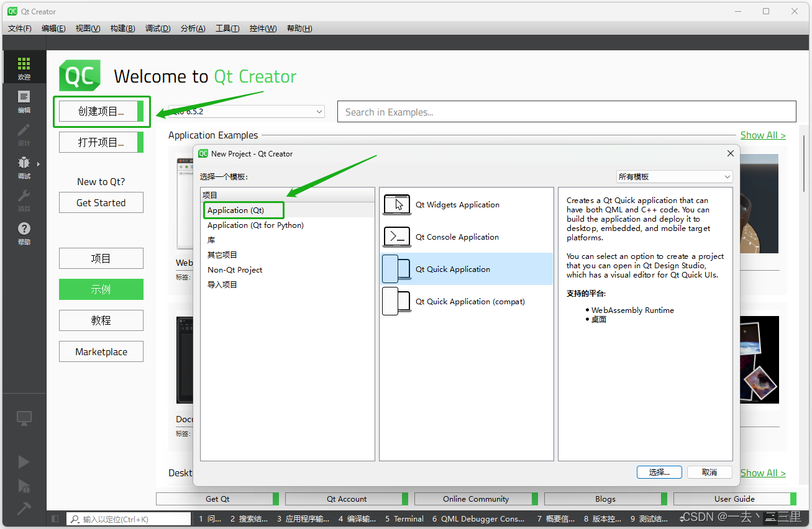Screen dimensions: 812x529
Task: Click the Qt Account link button
Action: [347, 499]
